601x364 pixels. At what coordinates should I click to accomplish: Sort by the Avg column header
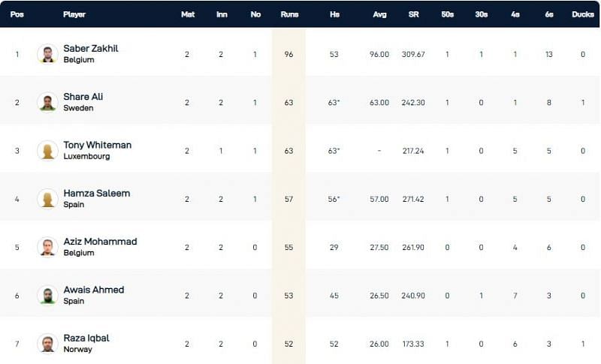click(x=379, y=14)
